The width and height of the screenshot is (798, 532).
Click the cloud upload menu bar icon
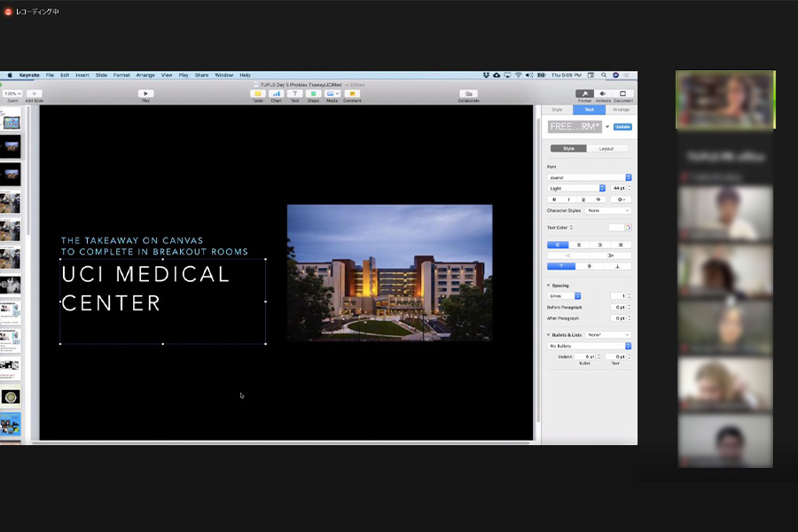[497, 74]
